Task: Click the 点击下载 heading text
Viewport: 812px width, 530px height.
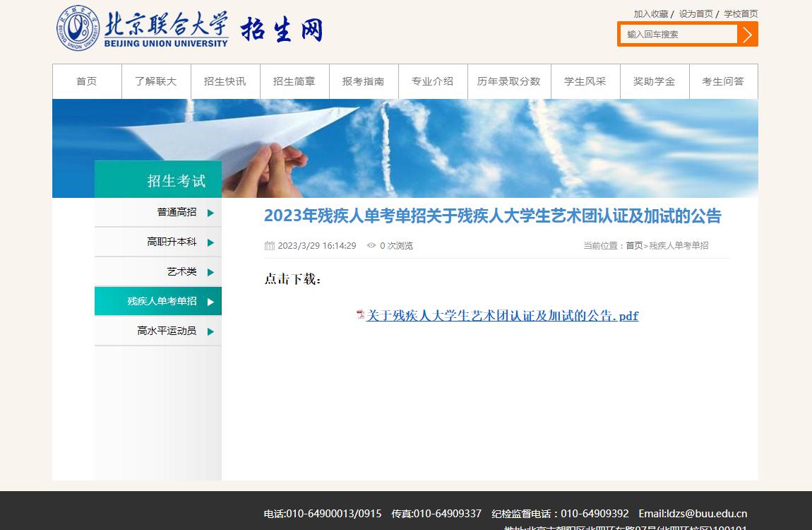Action: (x=292, y=279)
